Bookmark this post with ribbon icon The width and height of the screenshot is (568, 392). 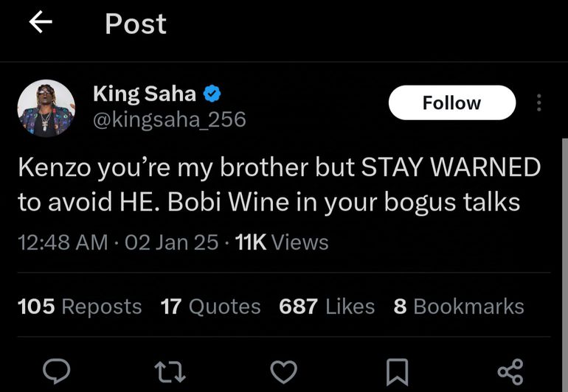click(x=398, y=371)
